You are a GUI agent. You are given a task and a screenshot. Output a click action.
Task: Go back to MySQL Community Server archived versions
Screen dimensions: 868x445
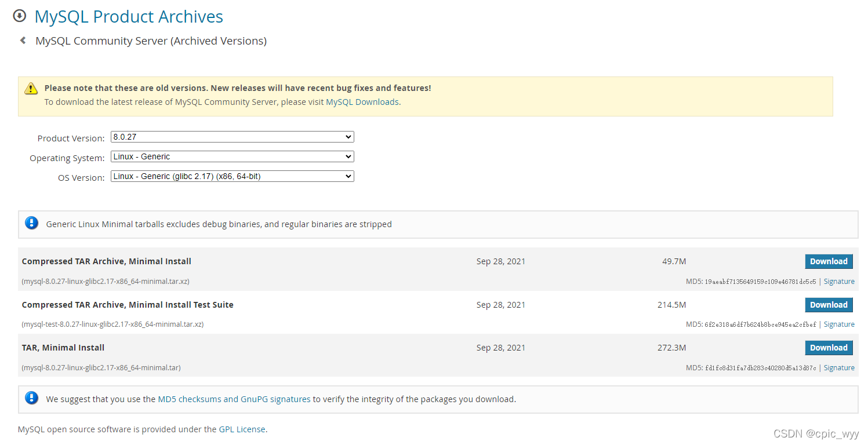tap(151, 41)
